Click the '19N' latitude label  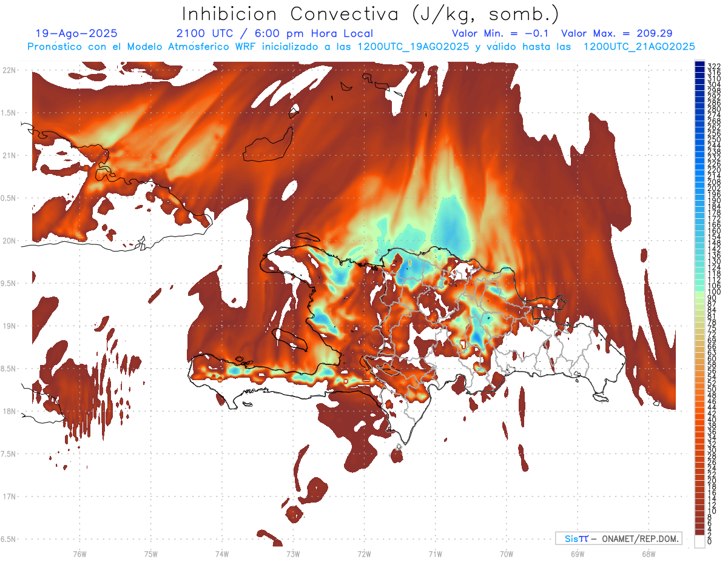[10, 326]
